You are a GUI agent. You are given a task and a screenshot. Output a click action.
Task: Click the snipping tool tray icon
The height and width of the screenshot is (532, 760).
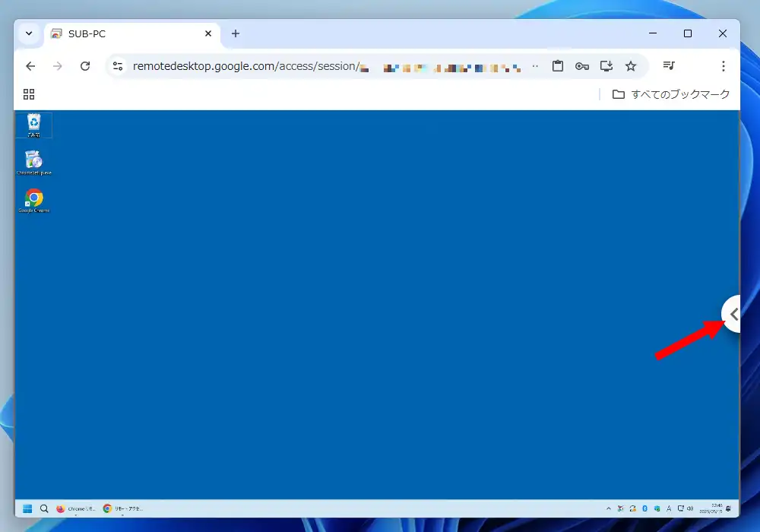point(621,508)
